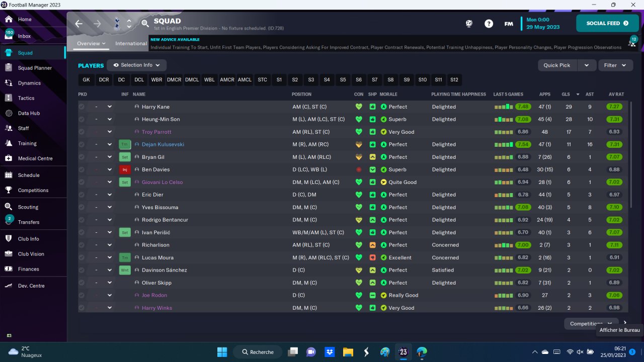This screenshot has width=644, height=362.
Task: Sort by the MORALE column header
Action: (388, 94)
